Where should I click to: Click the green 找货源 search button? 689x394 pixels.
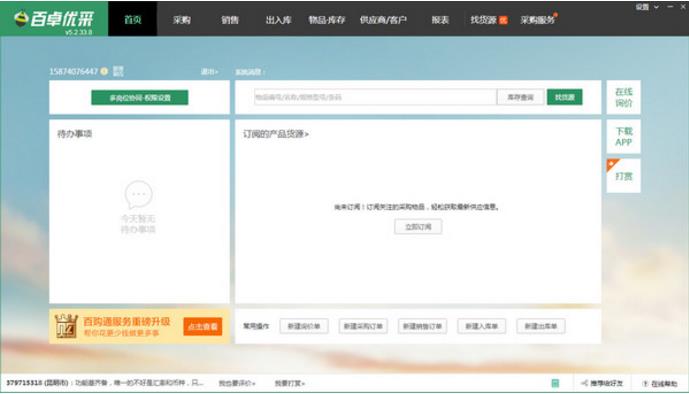(565, 97)
